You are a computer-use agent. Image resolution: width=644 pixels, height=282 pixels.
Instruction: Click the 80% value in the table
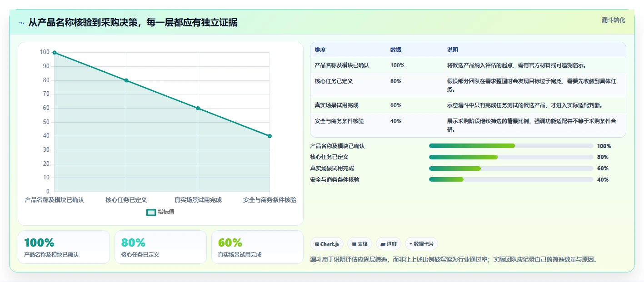click(x=396, y=81)
